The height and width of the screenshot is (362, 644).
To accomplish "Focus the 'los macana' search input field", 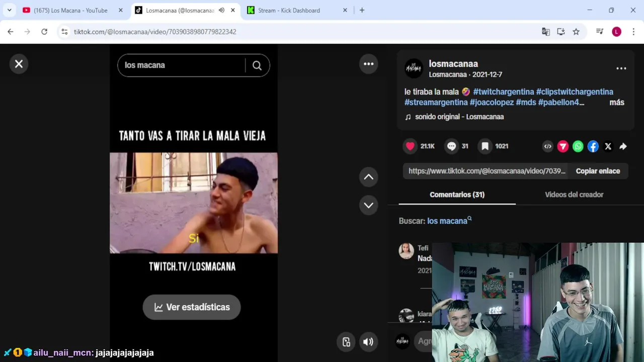I will (x=181, y=65).
